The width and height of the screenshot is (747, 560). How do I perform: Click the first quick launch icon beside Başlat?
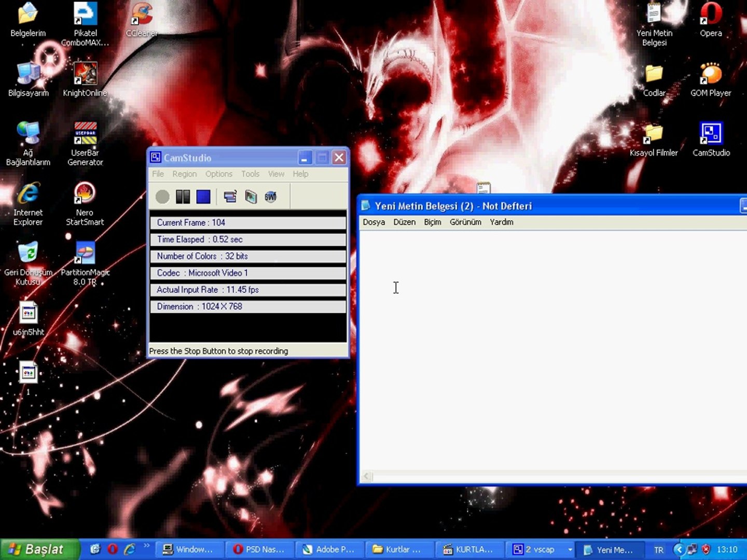(95, 549)
